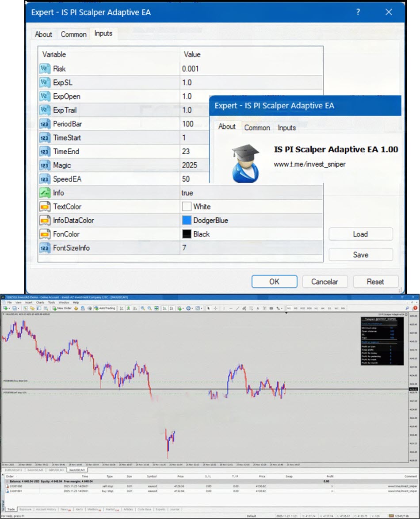
Task: Click the Save button
Action: (x=360, y=255)
